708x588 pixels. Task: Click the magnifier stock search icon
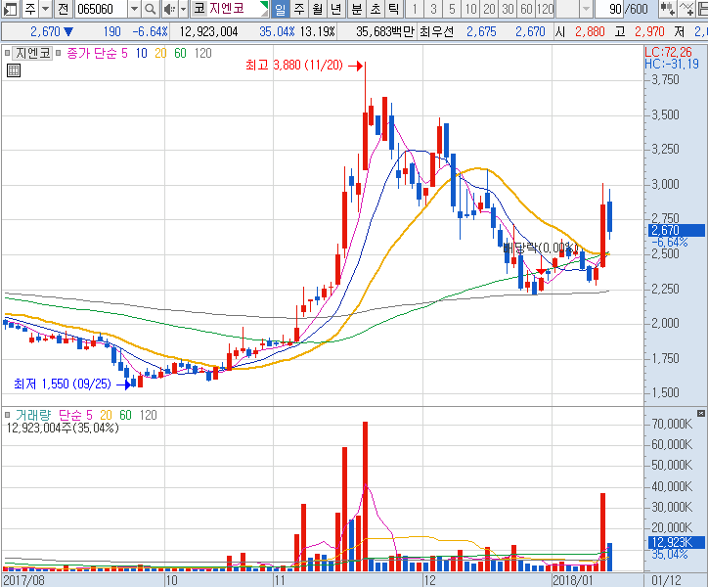click(151, 9)
